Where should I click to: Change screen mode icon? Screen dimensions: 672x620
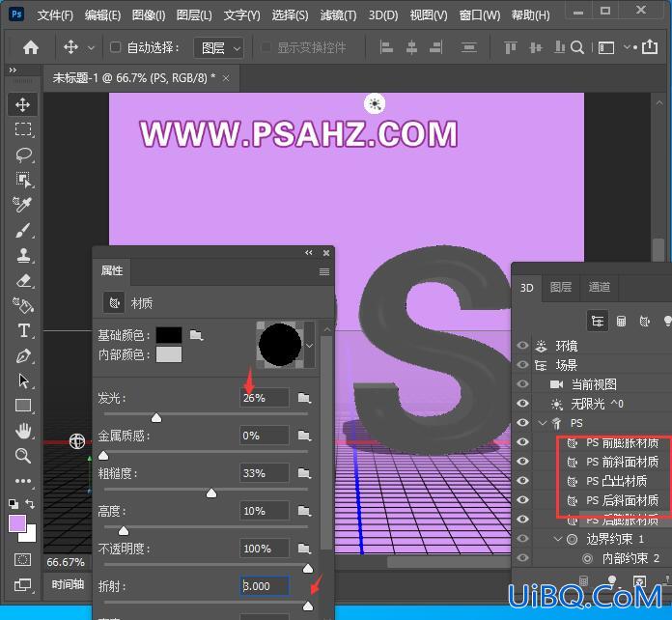23,584
